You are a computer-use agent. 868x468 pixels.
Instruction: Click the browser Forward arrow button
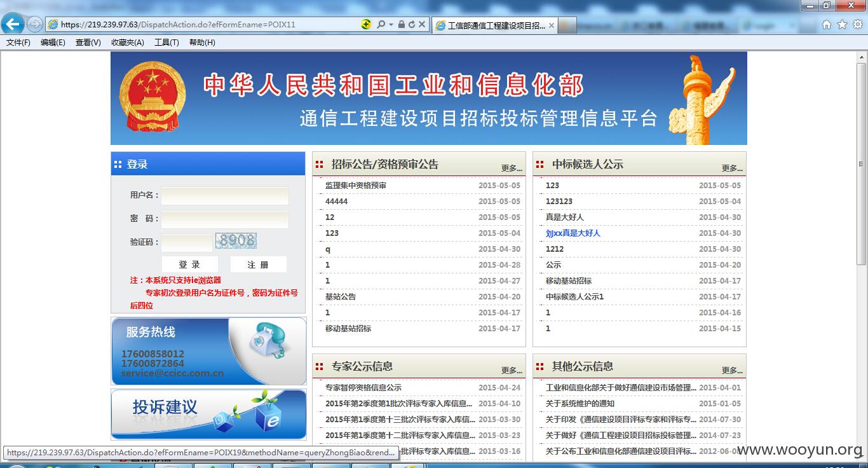pos(34,24)
